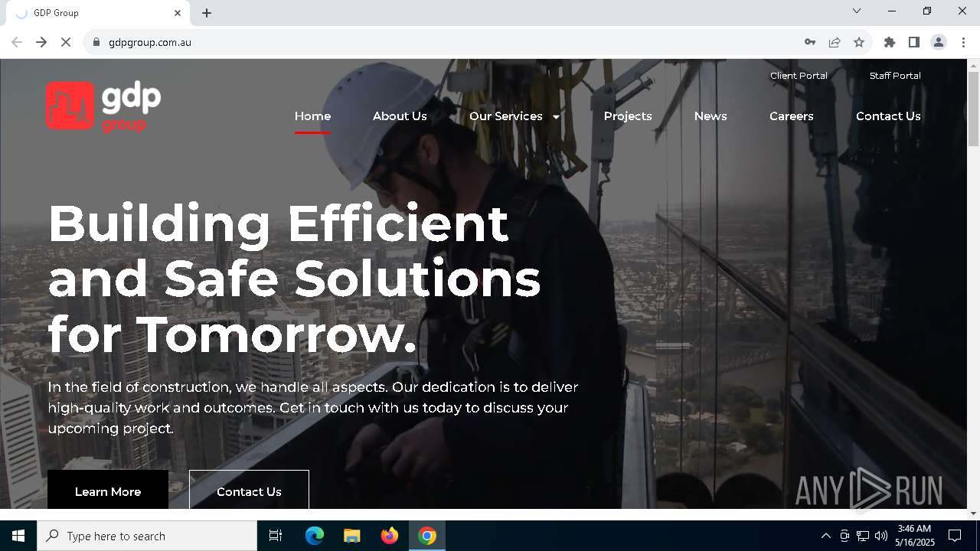The height and width of the screenshot is (551, 980).
Task: Open the tab search chevron
Action: [x=857, y=11]
